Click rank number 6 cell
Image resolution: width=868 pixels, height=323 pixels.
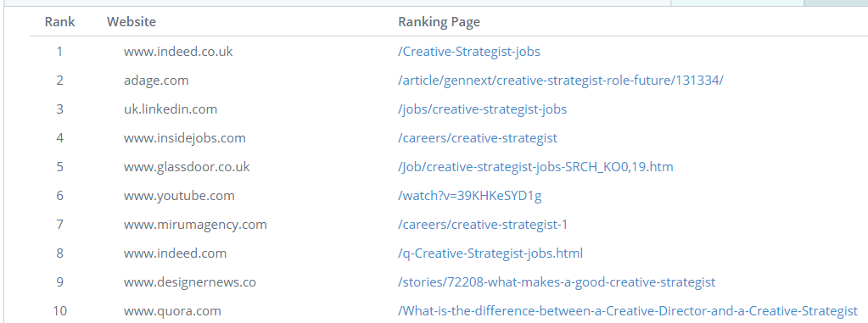click(x=59, y=196)
